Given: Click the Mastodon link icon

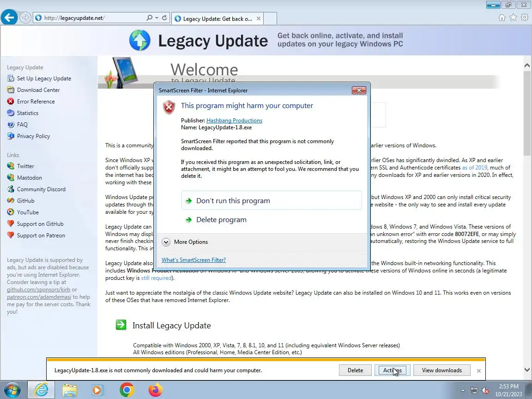Looking at the screenshot, I should tap(11, 178).
